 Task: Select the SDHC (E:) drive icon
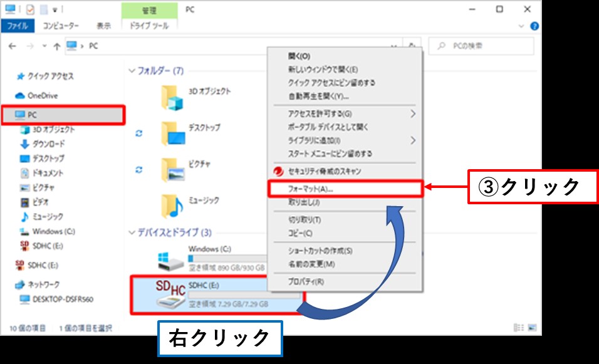(x=171, y=294)
